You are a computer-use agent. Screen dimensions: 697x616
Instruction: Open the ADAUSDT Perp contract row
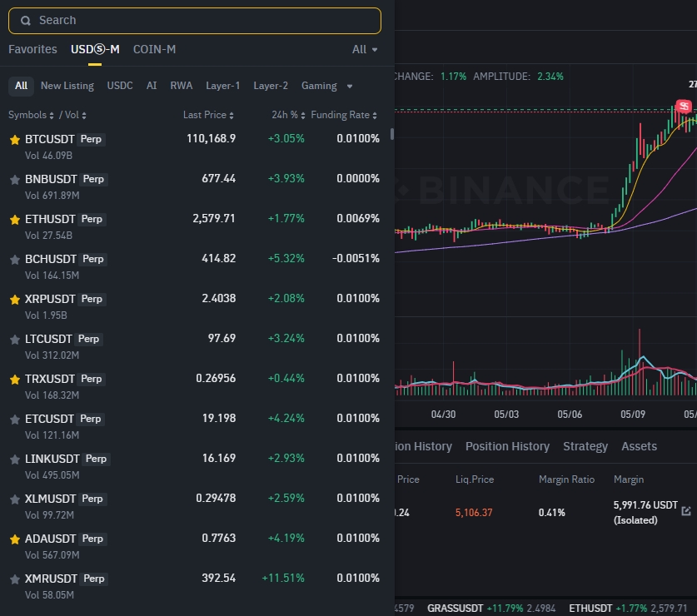coord(195,547)
